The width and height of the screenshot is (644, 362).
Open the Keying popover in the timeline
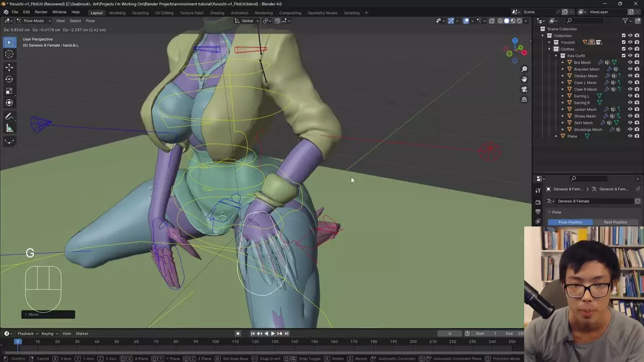tap(49, 333)
